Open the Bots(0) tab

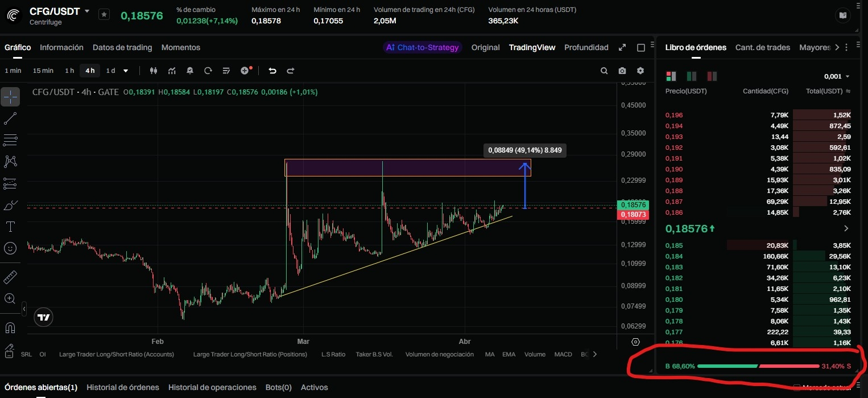(279, 387)
